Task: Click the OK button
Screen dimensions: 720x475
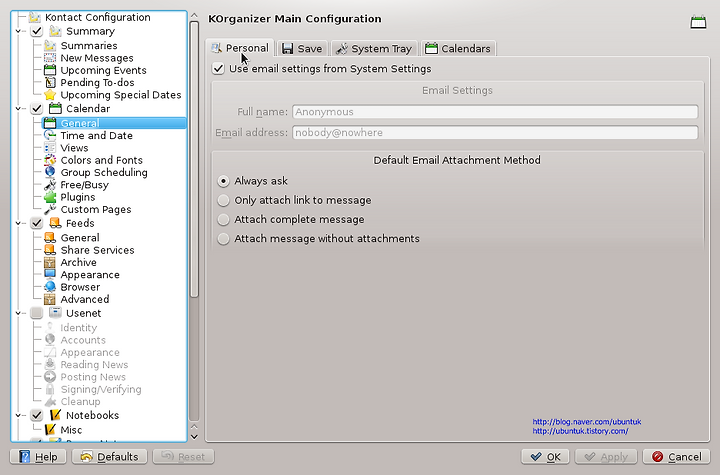Action: [x=545, y=457]
